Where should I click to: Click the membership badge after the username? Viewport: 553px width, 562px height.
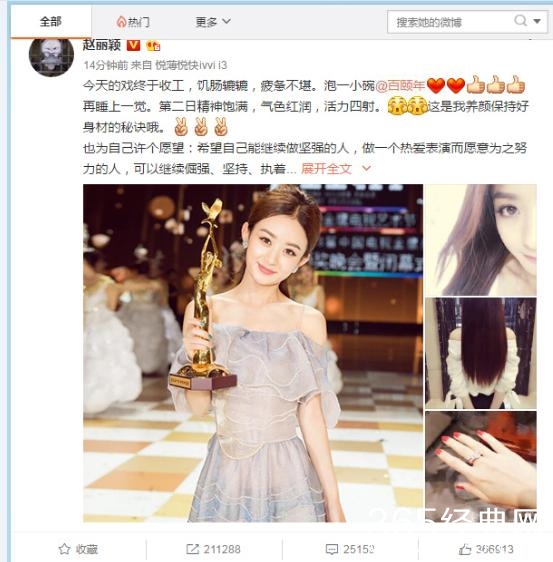pos(153,46)
